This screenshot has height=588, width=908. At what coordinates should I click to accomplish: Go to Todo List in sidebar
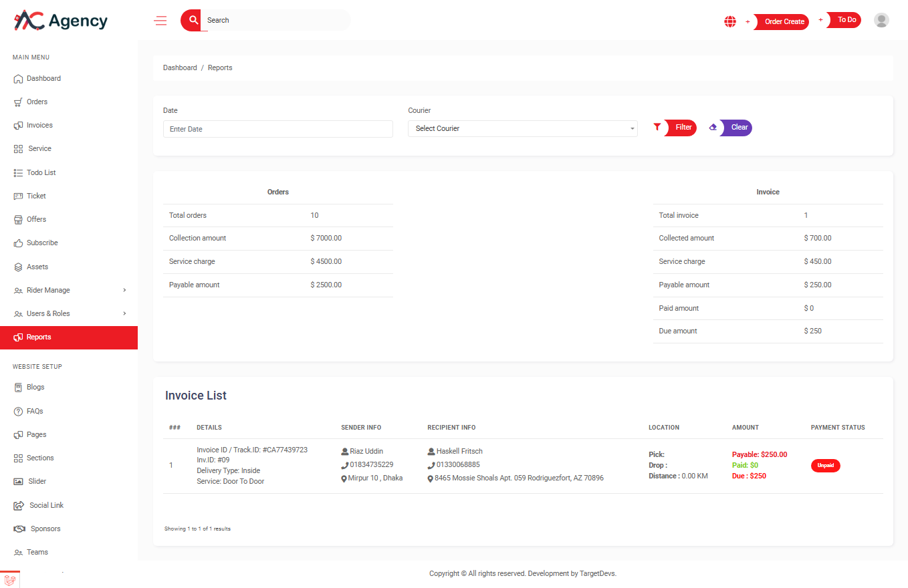pyautogui.click(x=41, y=173)
